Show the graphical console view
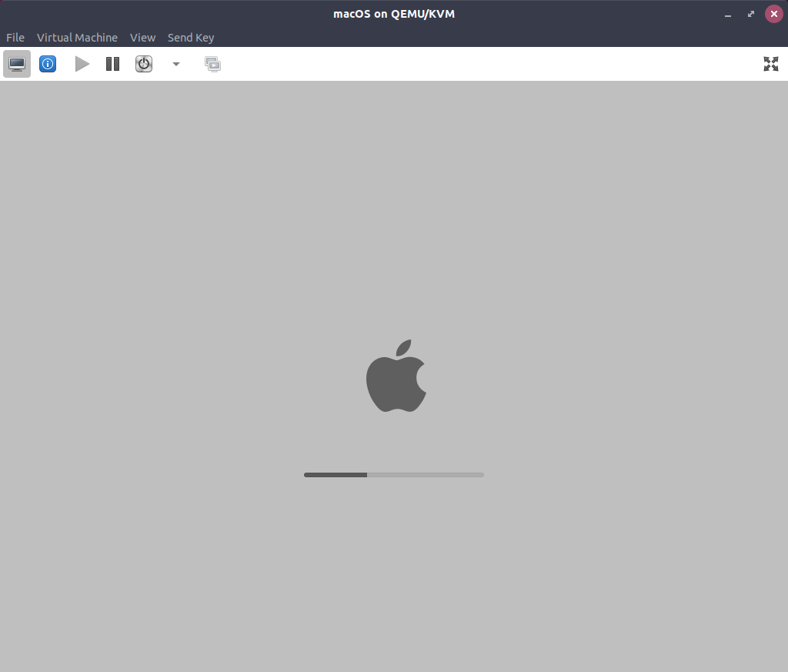This screenshot has width=788, height=672. [17, 64]
